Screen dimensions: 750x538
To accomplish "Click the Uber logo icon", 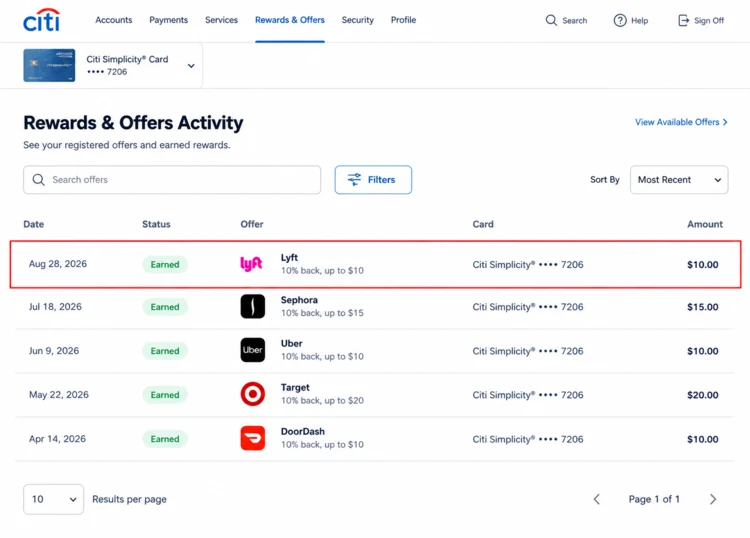I will [x=253, y=350].
